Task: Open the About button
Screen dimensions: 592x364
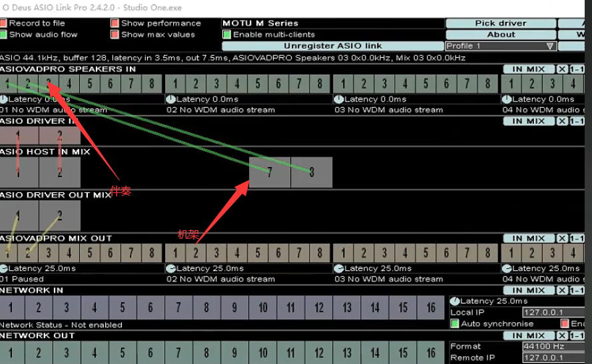Action: tap(501, 35)
